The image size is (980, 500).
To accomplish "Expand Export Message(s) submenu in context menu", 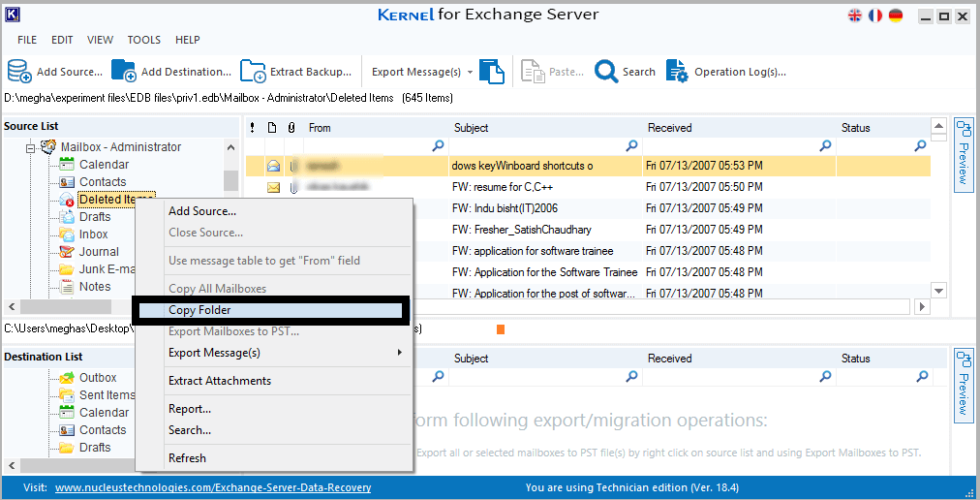I will coord(399,353).
